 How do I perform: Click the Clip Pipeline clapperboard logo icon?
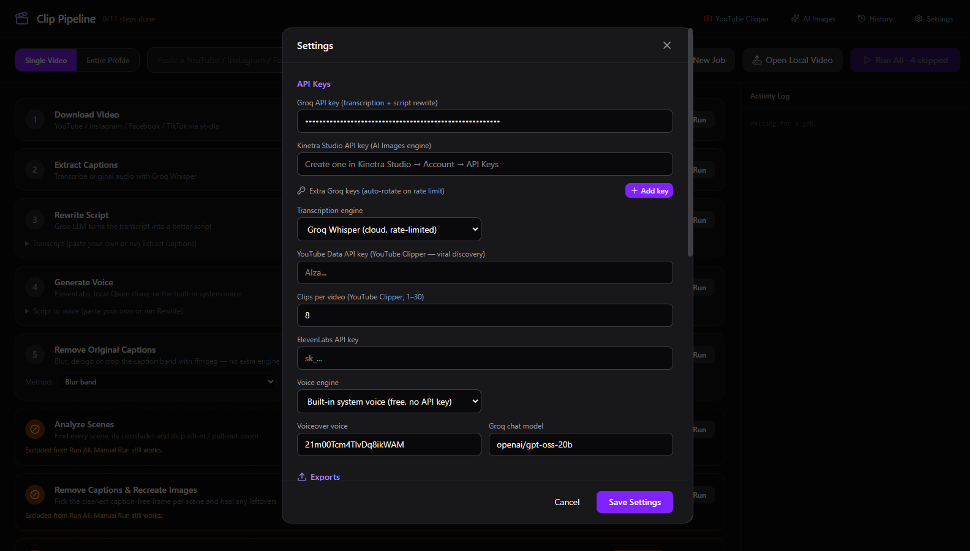click(22, 18)
